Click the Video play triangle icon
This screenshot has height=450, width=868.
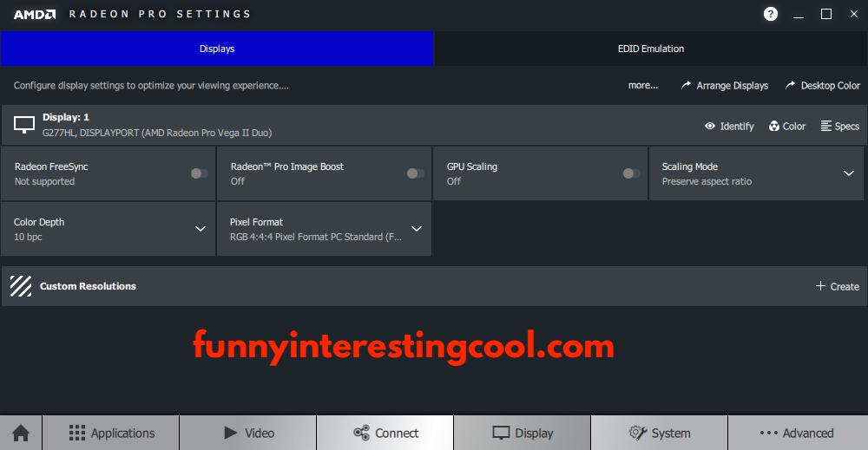click(x=230, y=433)
